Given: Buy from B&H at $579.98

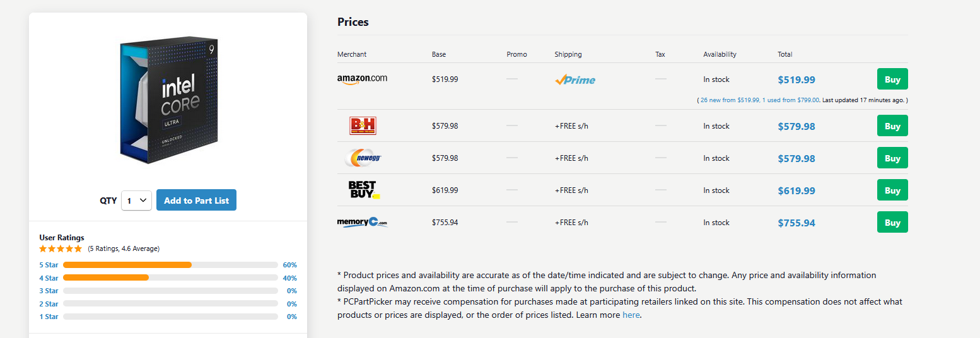Looking at the screenshot, I should 892,126.
